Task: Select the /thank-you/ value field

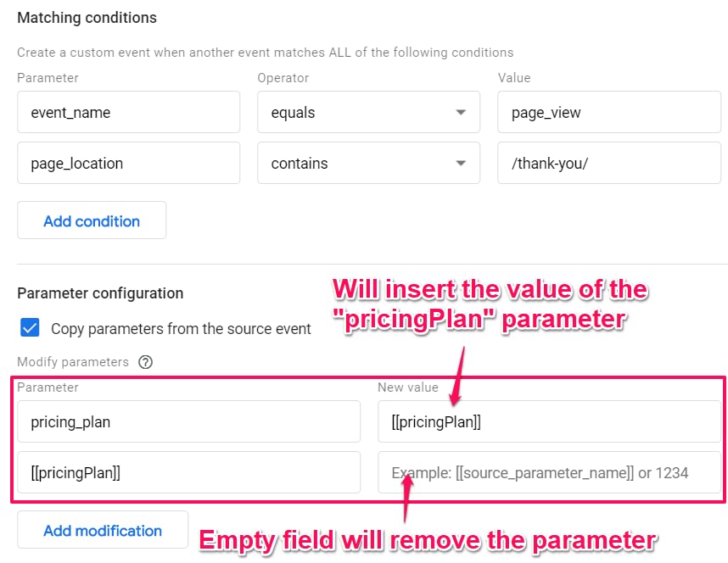Action: (609, 163)
